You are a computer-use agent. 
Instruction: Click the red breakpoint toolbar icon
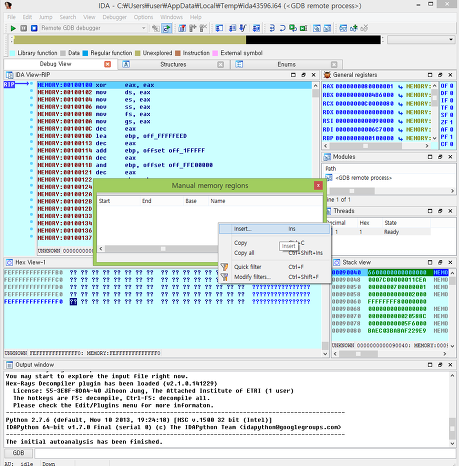click(182, 28)
